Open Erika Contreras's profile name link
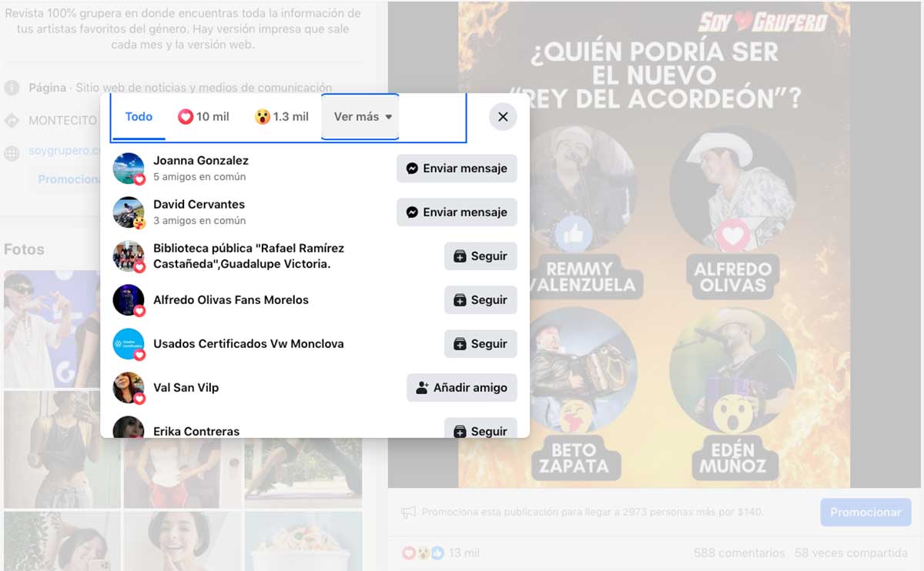The width and height of the screenshot is (924, 571). tap(196, 432)
